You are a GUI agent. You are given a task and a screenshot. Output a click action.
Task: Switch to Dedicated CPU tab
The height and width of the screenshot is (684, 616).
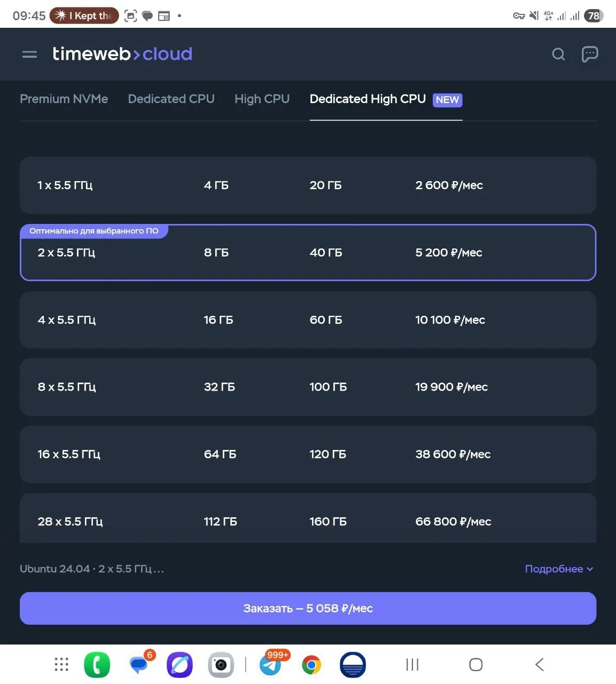[x=171, y=99]
